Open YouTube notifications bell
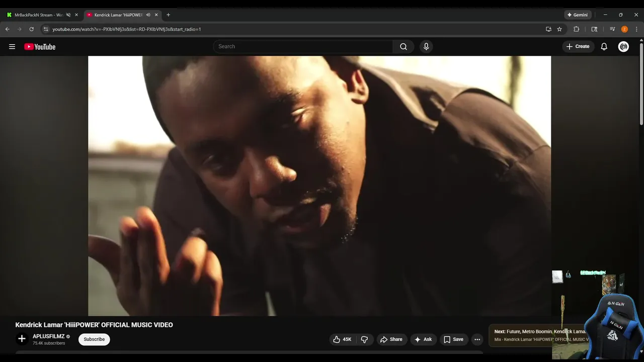 tap(604, 47)
